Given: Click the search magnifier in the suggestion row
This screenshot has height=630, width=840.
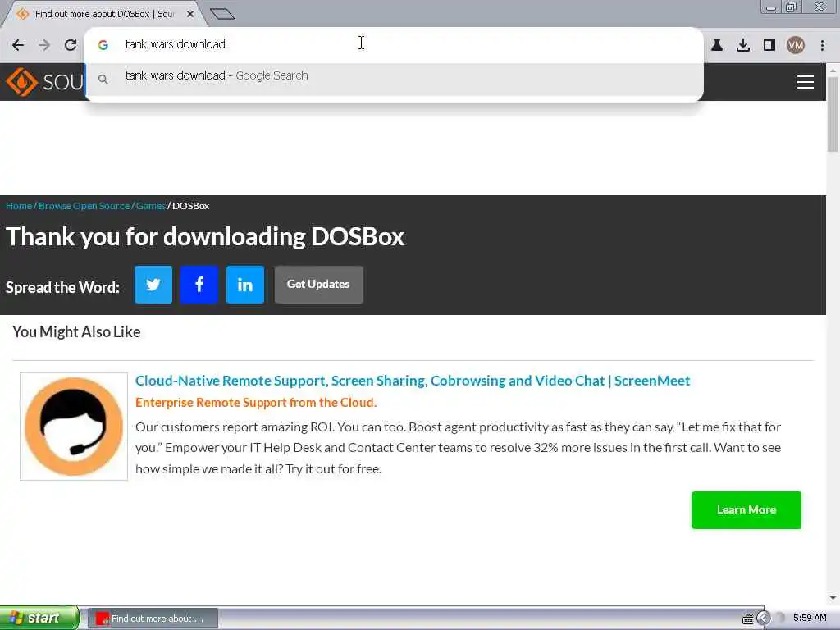Looking at the screenshot, I should (103, 80).
